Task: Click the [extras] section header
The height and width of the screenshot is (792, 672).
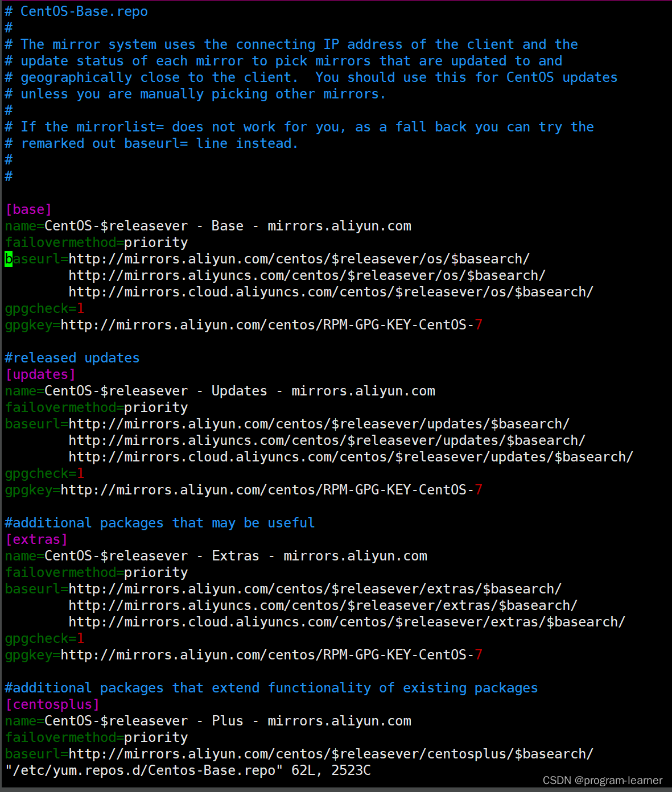Action: pyautogui.click(x=36, y=539)
